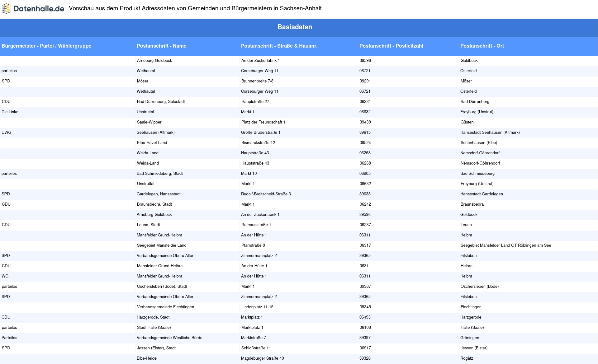Viewport: 598px width, 364px height.
Task: Select the cell Oschersleben (Bode), Stadt
Action: pos(162,287)
